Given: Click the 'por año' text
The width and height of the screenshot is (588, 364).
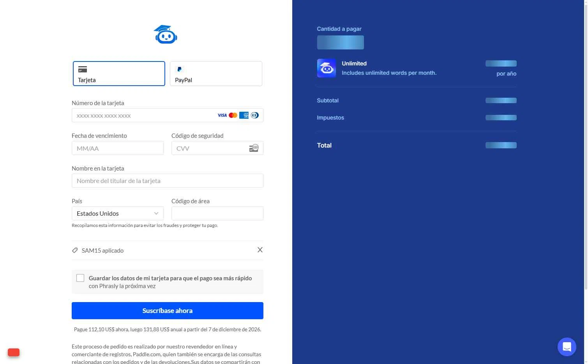Looking at the screenshot, I should [x=507, y=74].
